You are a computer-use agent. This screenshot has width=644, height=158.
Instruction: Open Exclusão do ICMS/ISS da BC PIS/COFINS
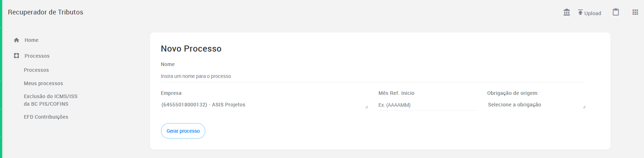[x=50, y=100]
